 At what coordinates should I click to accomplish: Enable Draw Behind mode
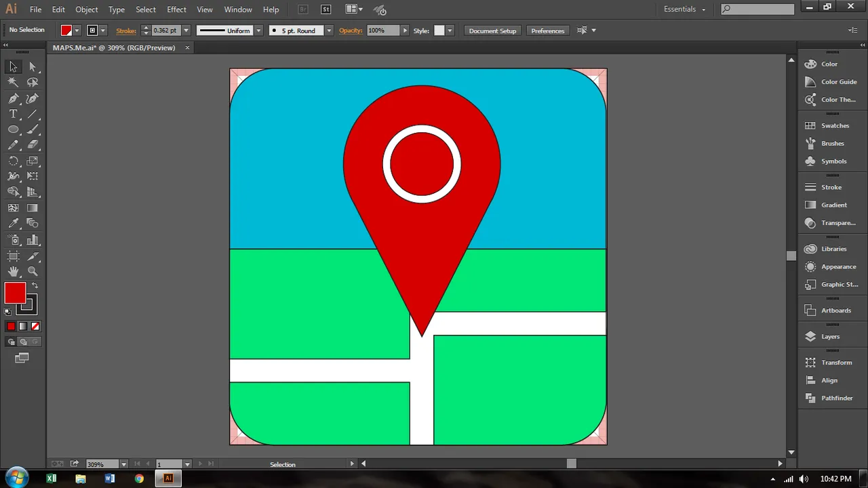[x=23, y=342]
